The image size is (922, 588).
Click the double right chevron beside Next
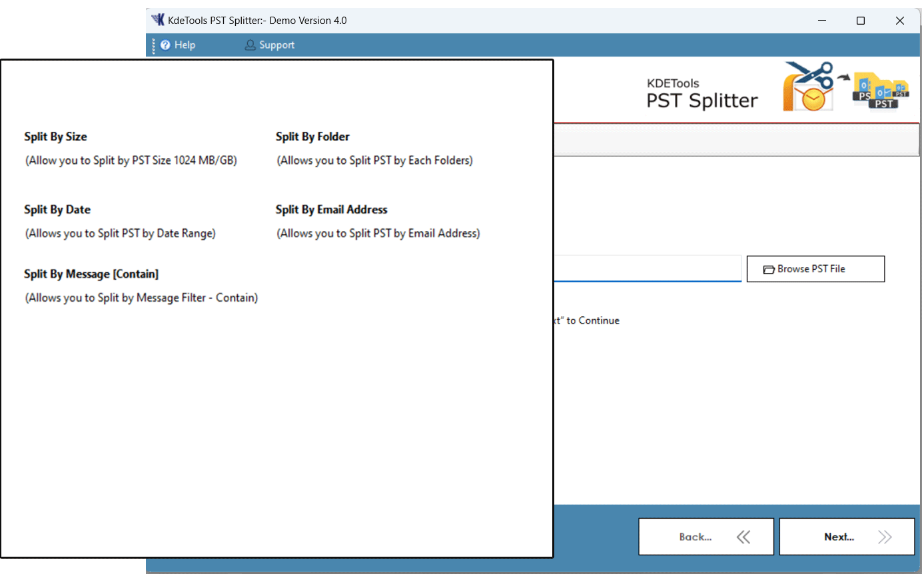click(884, 537)
